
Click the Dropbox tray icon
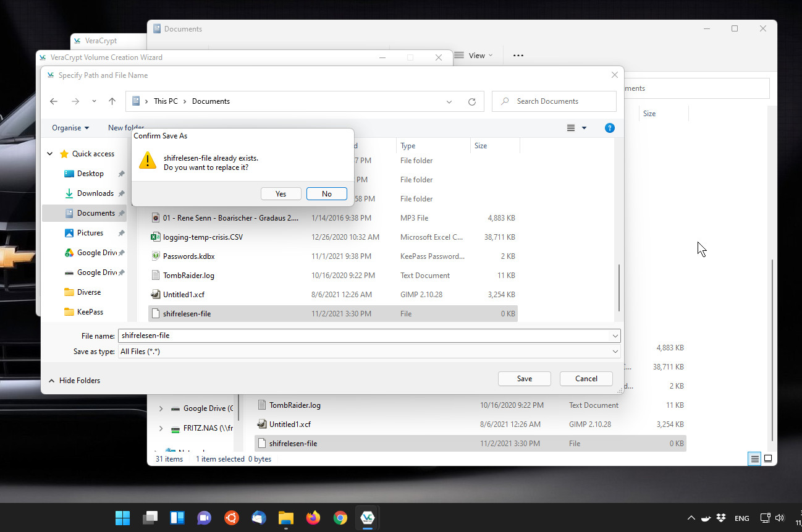(x=720, y=518)
